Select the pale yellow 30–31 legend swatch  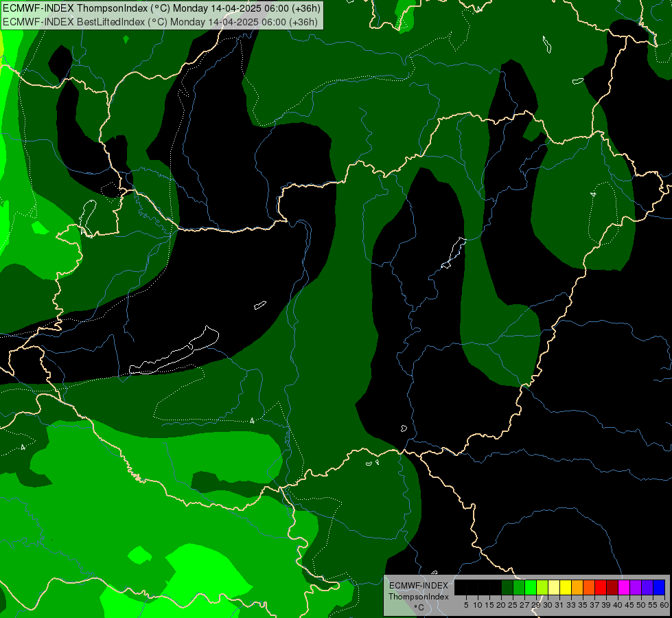[554, 587]
